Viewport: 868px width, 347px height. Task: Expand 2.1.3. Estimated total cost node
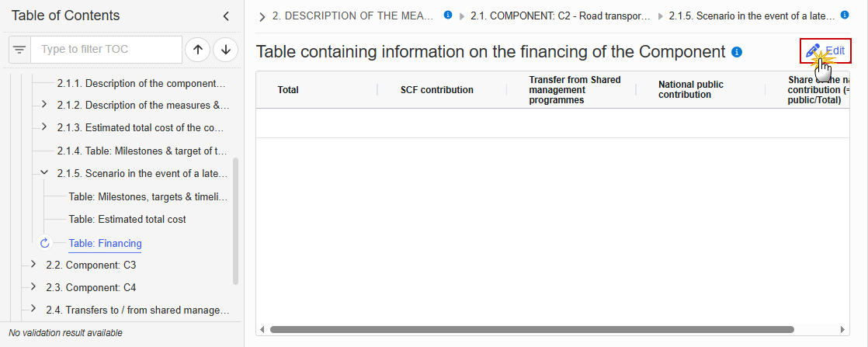coord(44,127)
